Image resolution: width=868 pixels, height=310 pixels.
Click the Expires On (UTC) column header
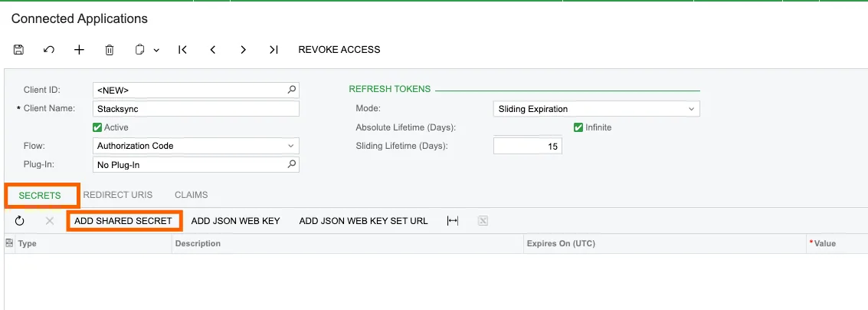pyautogui.click(x=664, y=243)
